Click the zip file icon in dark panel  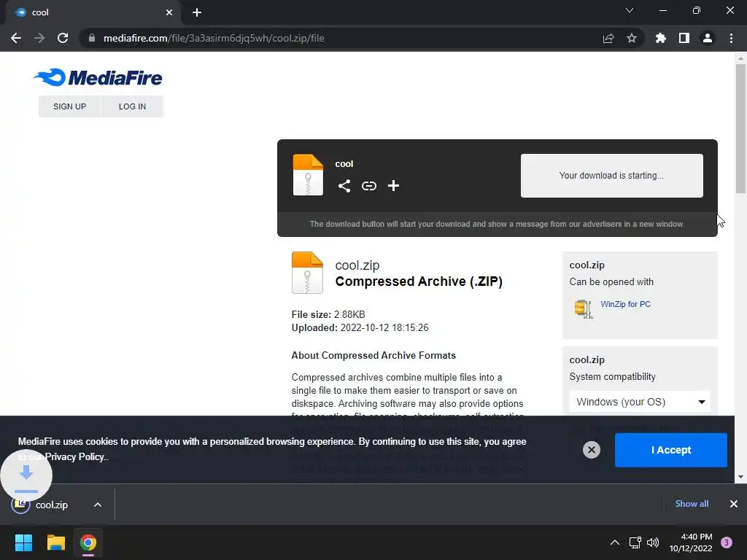coord(308,175)
